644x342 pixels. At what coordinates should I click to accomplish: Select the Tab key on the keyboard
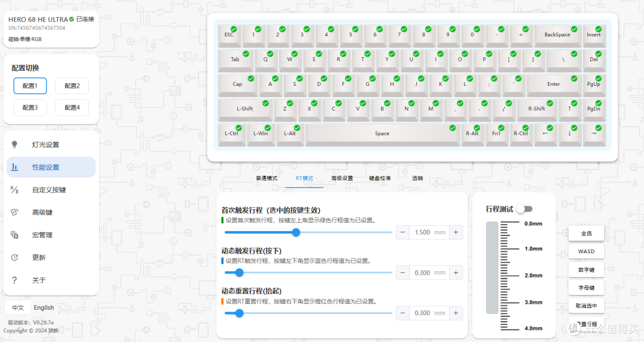[236, 61]
